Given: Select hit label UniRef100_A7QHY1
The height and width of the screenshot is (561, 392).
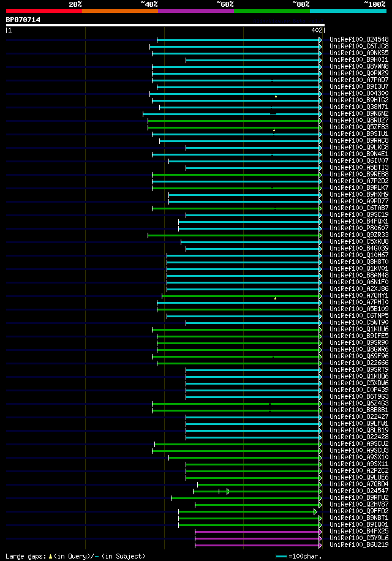Looking at the screenshot, I should pos(359,296).
